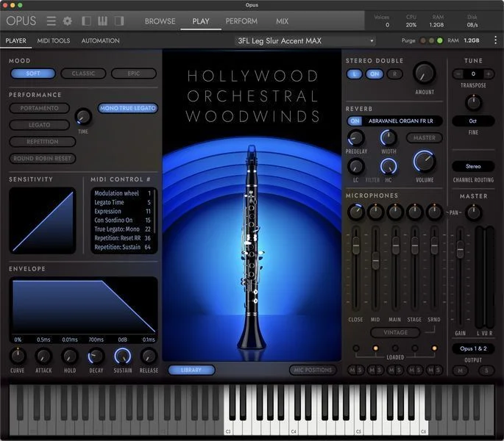Screen dimensions: 504x441
Task: Select the Epic mood
Action: click(x=134, y=73)
